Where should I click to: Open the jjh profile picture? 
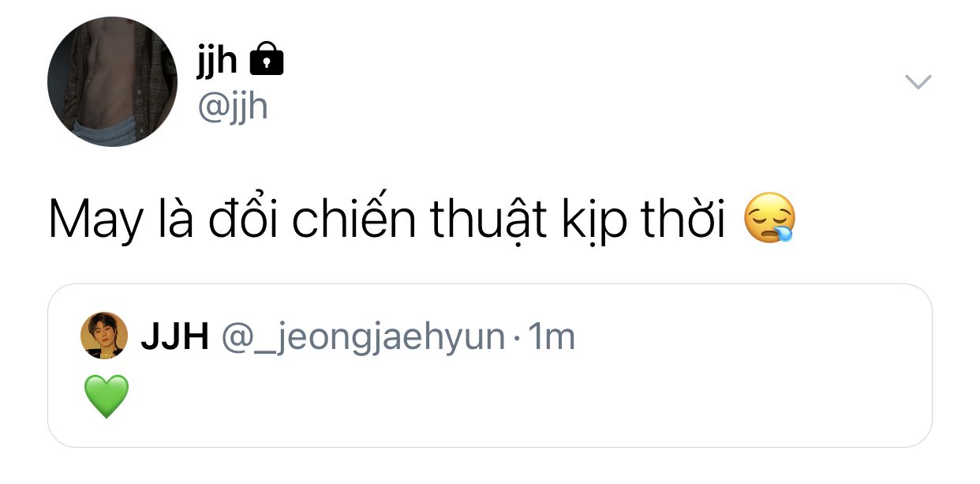pos(112,82)
